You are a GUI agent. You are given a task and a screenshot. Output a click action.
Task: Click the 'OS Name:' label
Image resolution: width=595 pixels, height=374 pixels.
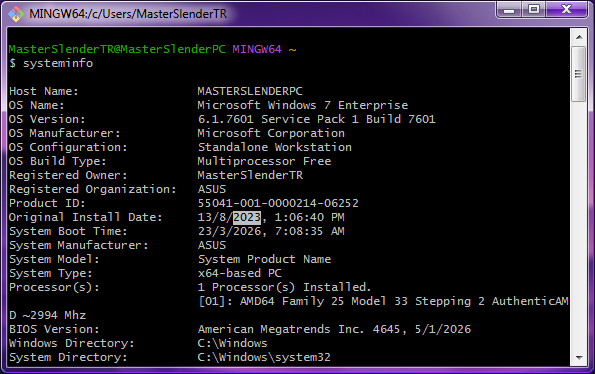click(x=36, y=105)
